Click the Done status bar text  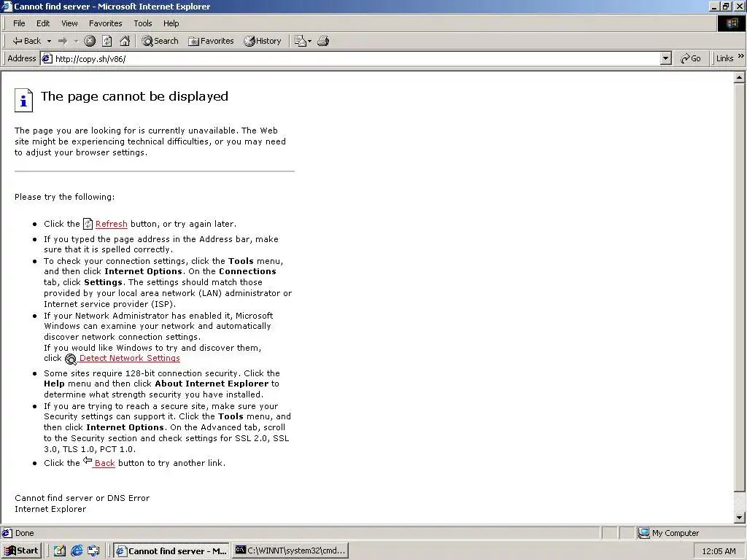(24, 533)
